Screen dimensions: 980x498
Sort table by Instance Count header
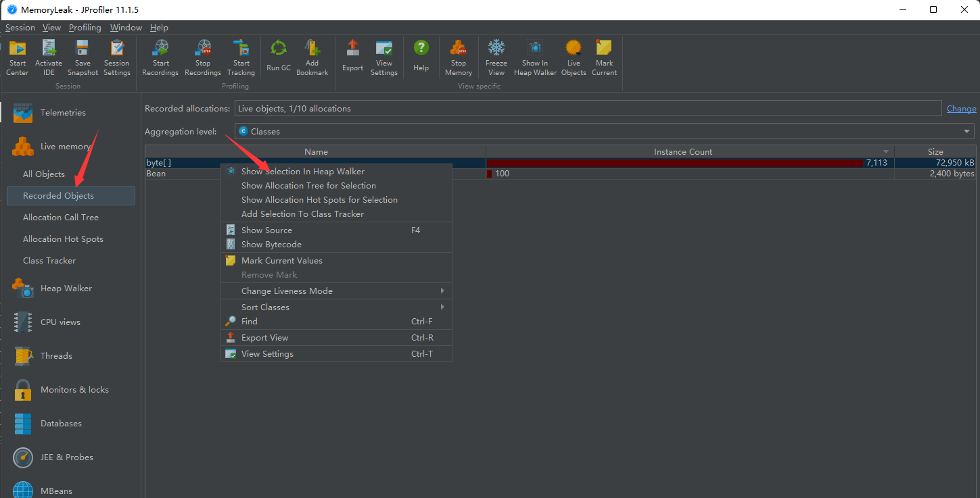[x=690, y=152]
